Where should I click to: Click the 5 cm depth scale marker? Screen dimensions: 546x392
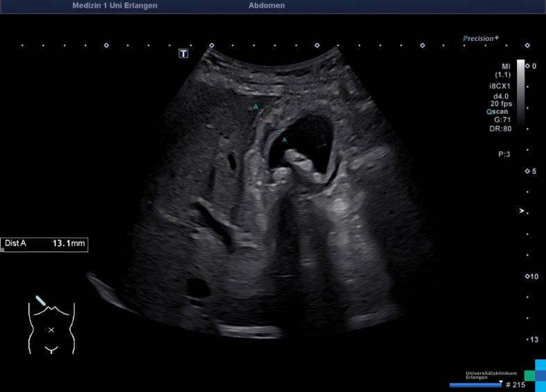pos(530,171)
